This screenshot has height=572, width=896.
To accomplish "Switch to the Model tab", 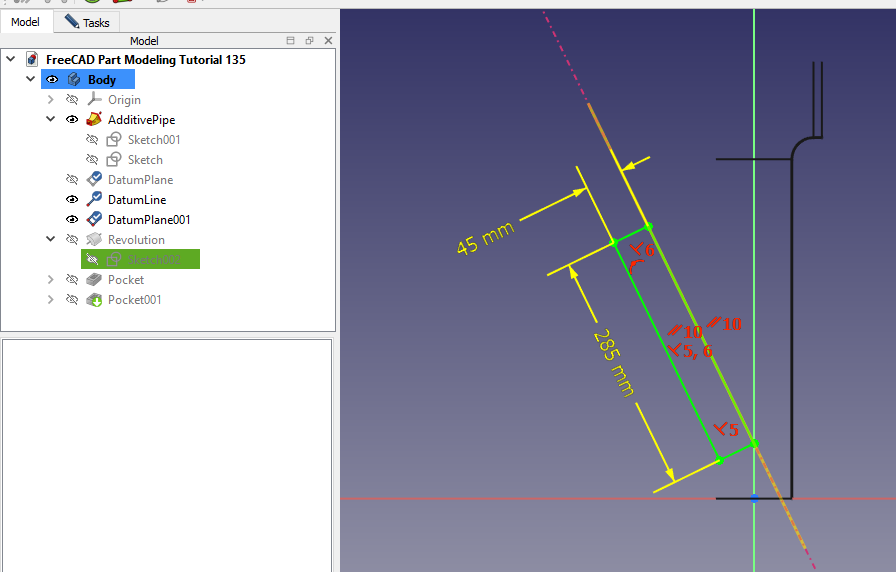I will point(27,22).
